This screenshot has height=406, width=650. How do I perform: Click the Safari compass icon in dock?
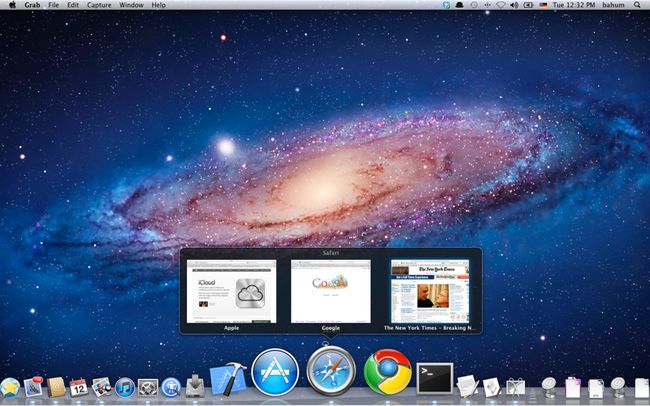(331, 371)
